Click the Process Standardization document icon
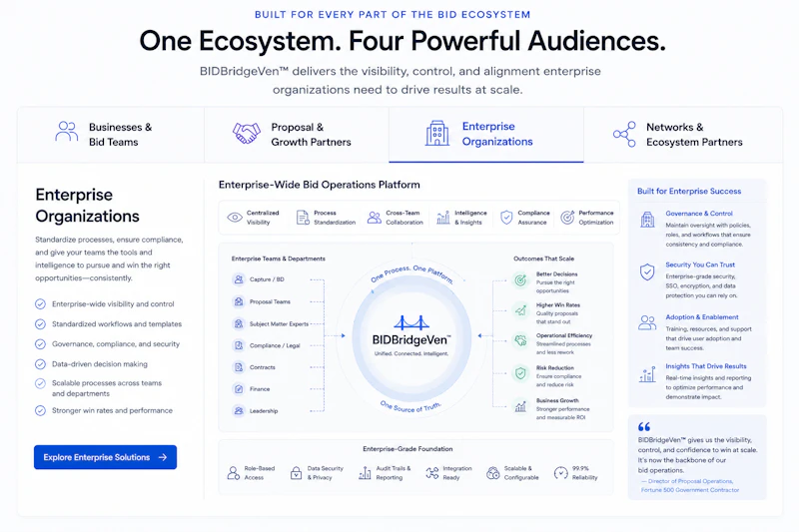Screen dimensions: 799x532 tap(303, 218)
